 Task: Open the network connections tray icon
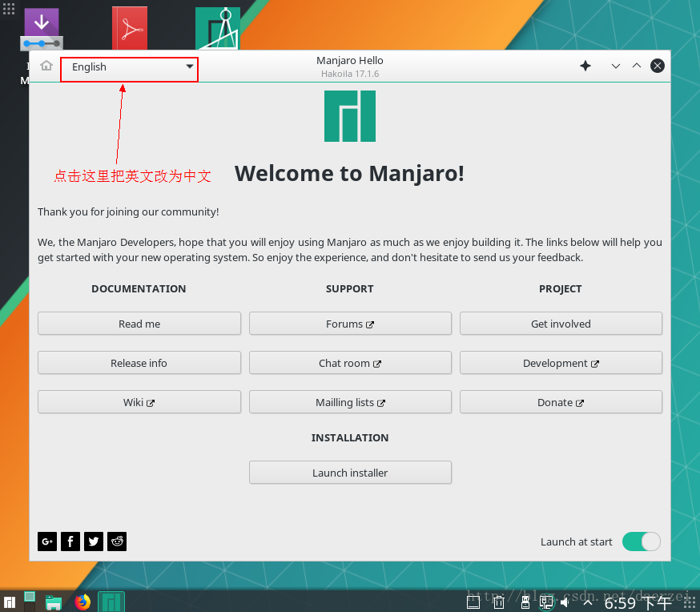546,602
